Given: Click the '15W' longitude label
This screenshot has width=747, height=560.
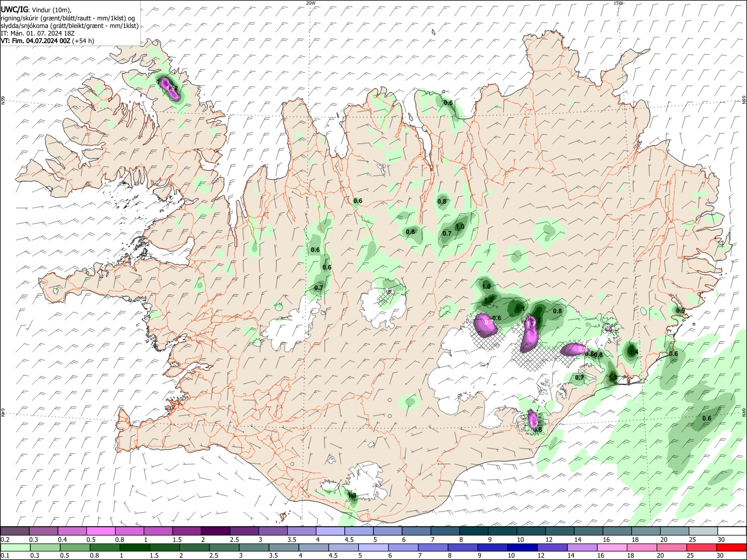Looking at the screenshot, I should [619, 2].
